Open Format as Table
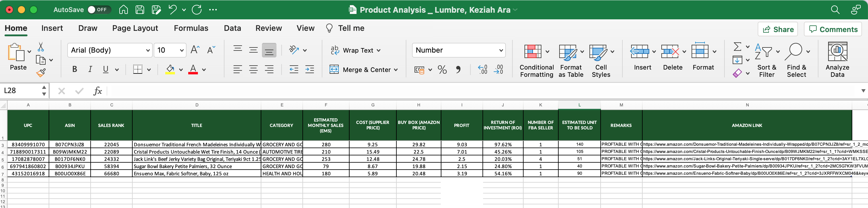This screenshot has width=868, height=208. tap(571, 61)
